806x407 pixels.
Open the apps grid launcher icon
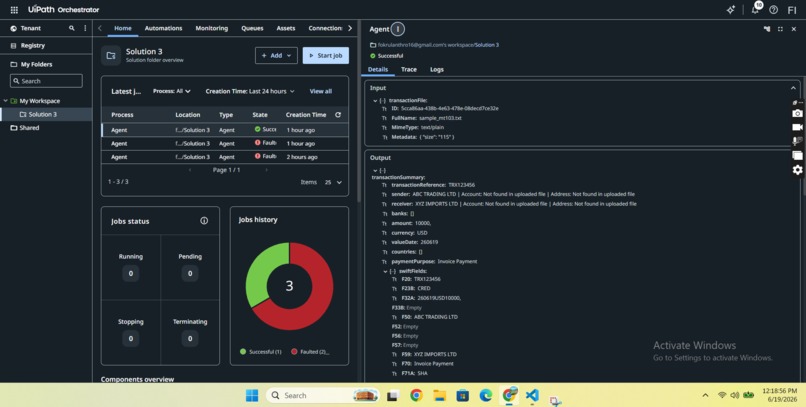click(14, 10)
